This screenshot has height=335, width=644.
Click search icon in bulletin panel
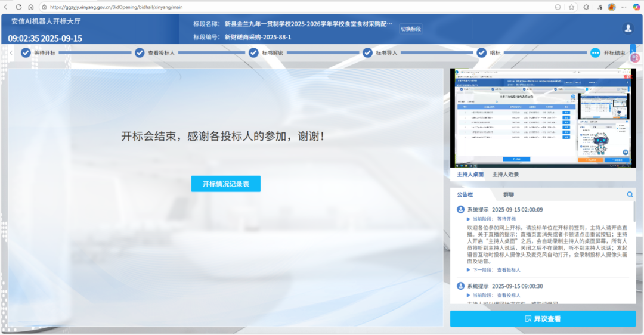pos(630,194)
